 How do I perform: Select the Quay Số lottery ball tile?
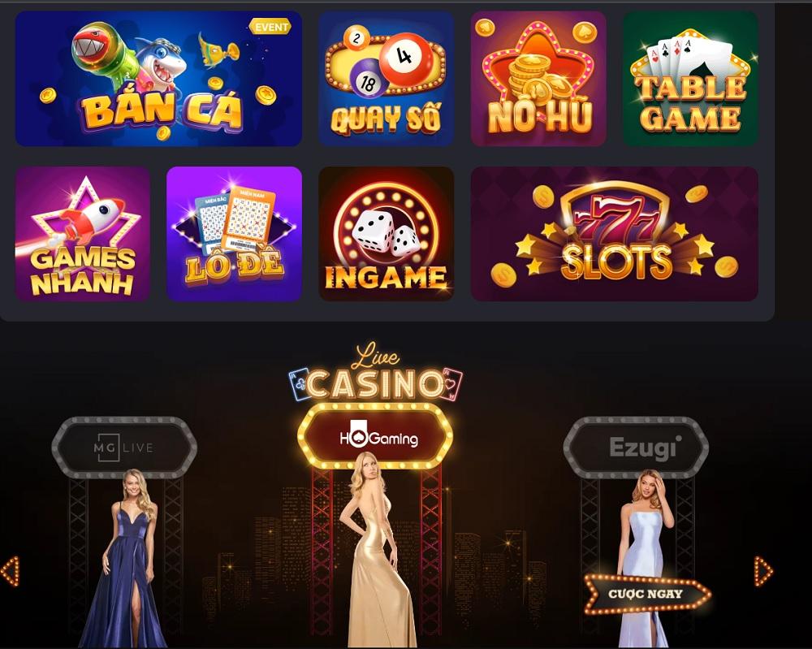pyautogui.click(x=387, y=79)
